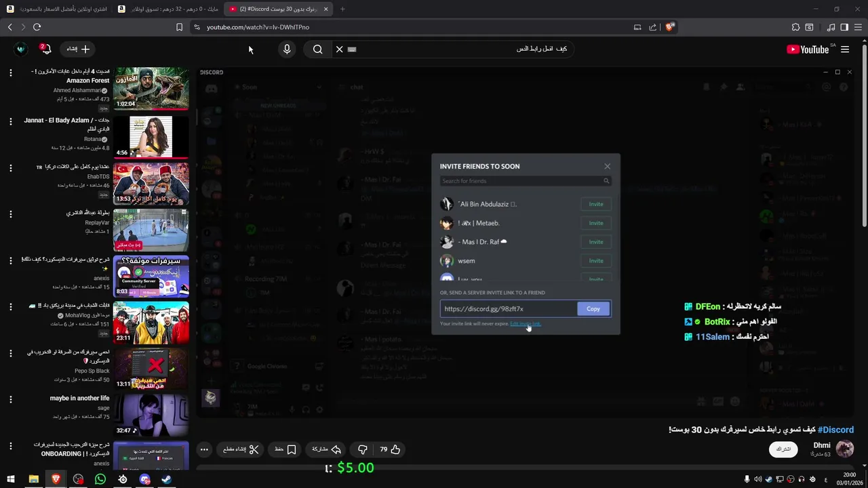This screenshot has height=488, width=868.
Task: Open options menu for MohaVlog video
Action: click(10, 307)
